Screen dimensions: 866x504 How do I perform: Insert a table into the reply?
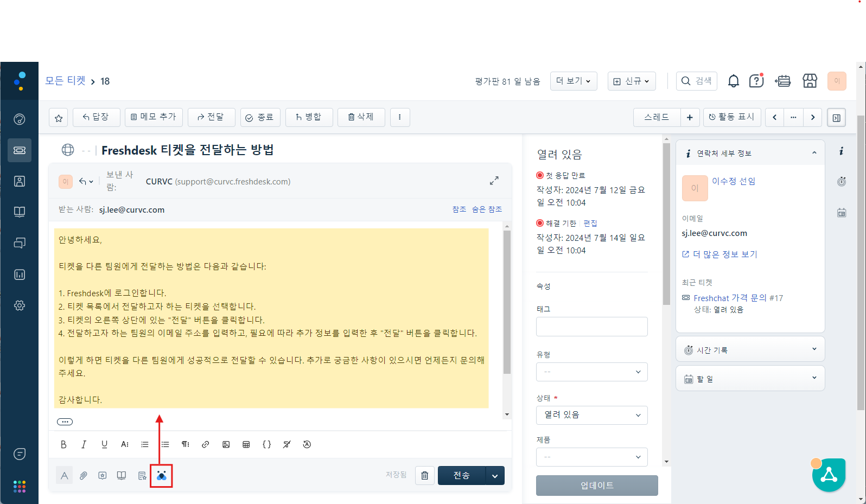[246, 444]
